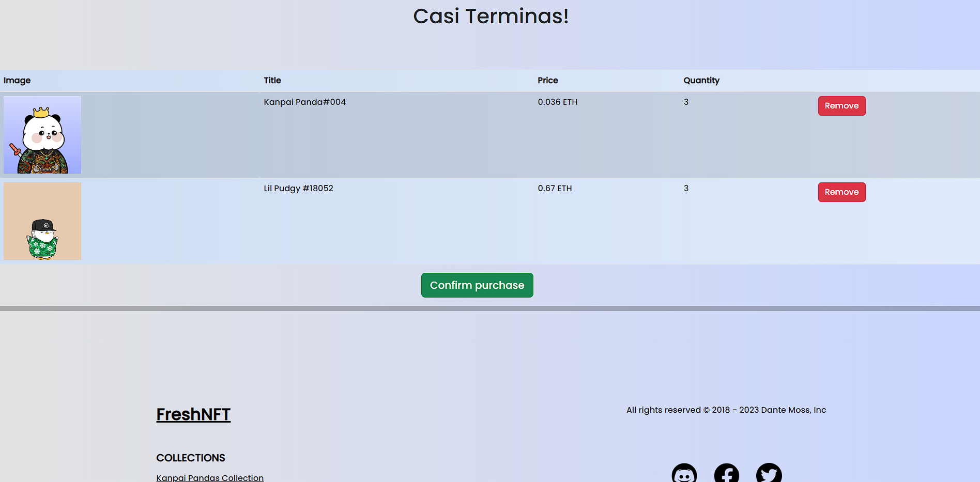980x482 pixels.
Task: Click the 0.036 ETH price cell
Action: [x=557, y=102]
